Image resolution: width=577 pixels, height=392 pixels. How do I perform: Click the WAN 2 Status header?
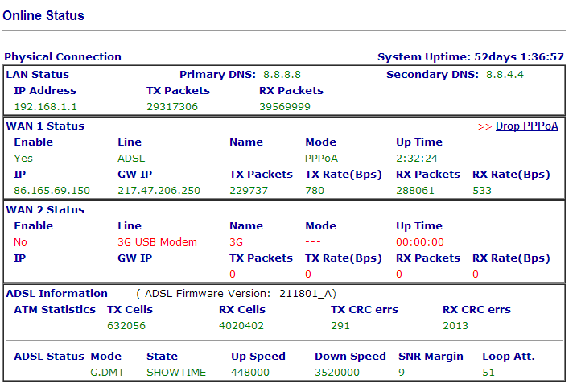pyautogui.click(x=45, y=210)
